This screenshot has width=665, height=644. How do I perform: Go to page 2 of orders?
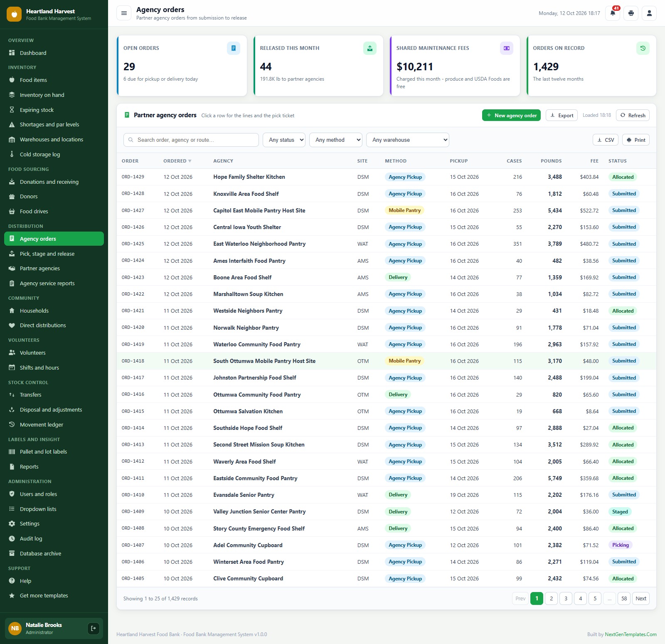pos(551,599)
